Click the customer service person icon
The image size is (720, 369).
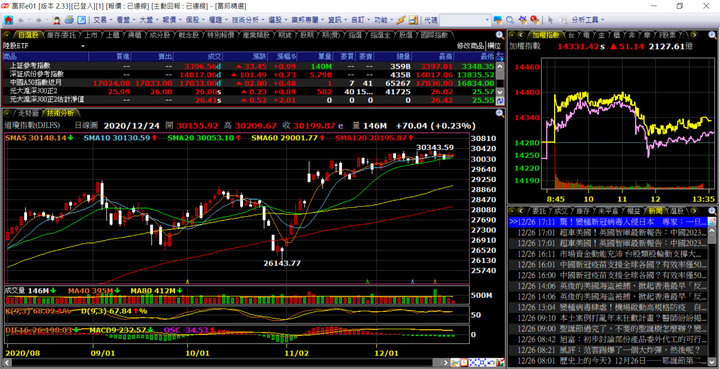point(57,20)
